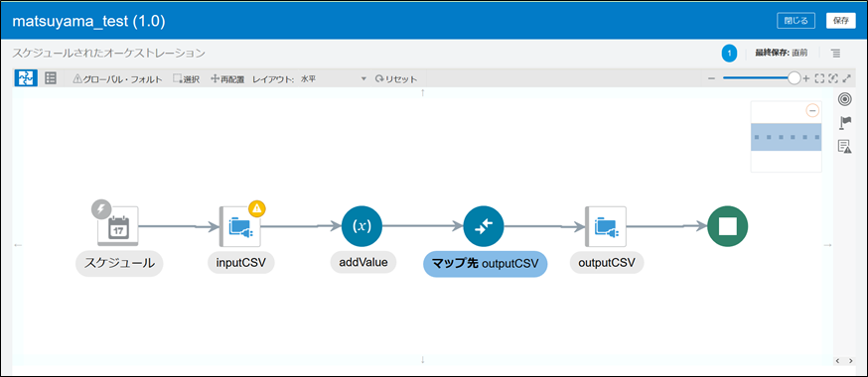Click the reposition (再配置) toolbar item

[x=227, y=79]
